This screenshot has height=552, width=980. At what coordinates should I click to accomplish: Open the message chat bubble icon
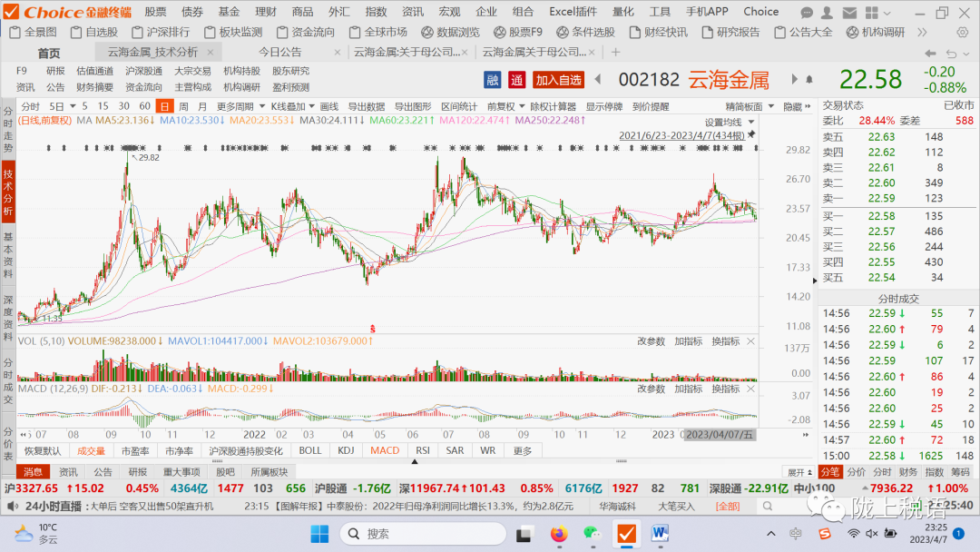807,13
